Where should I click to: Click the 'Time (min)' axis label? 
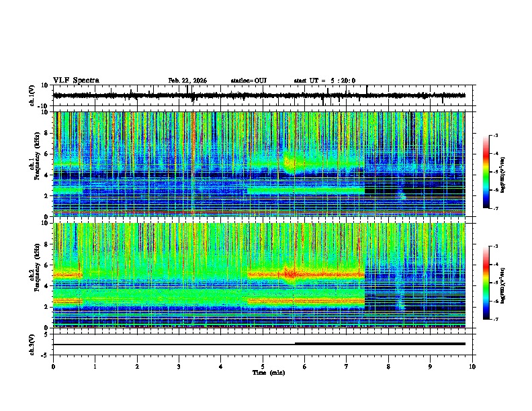coord(269,373)
